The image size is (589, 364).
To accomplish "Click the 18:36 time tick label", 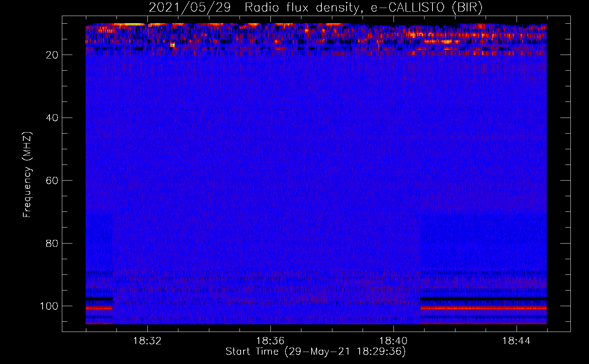I will 270,341.
